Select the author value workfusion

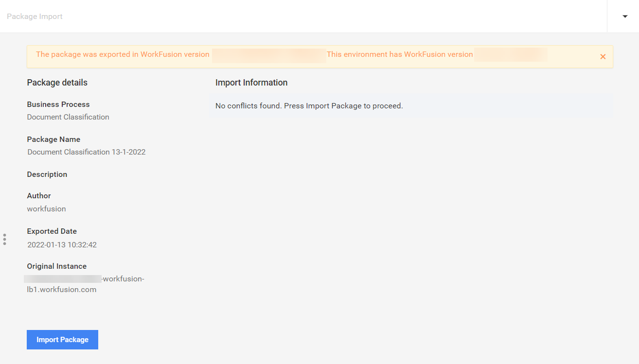click(46, 209)
